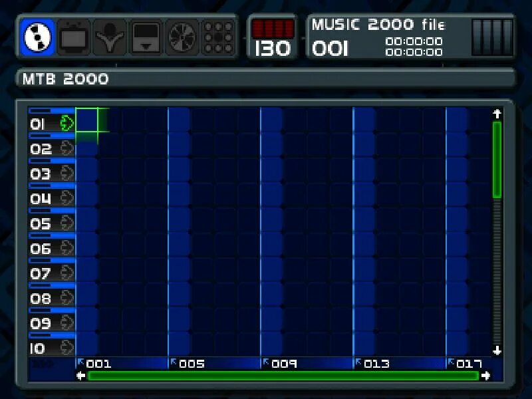Click the green-highlighted cell on track 01

coord(86,120)
